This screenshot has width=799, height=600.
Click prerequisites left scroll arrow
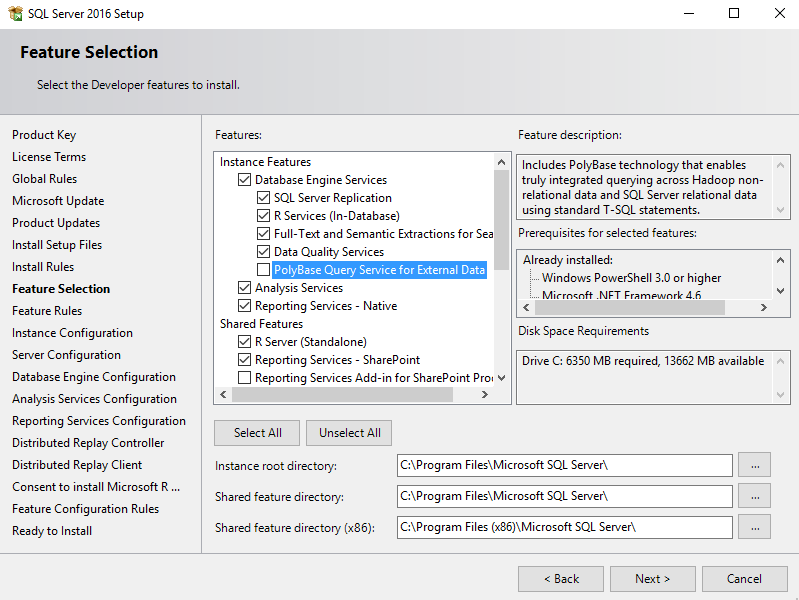526,307
